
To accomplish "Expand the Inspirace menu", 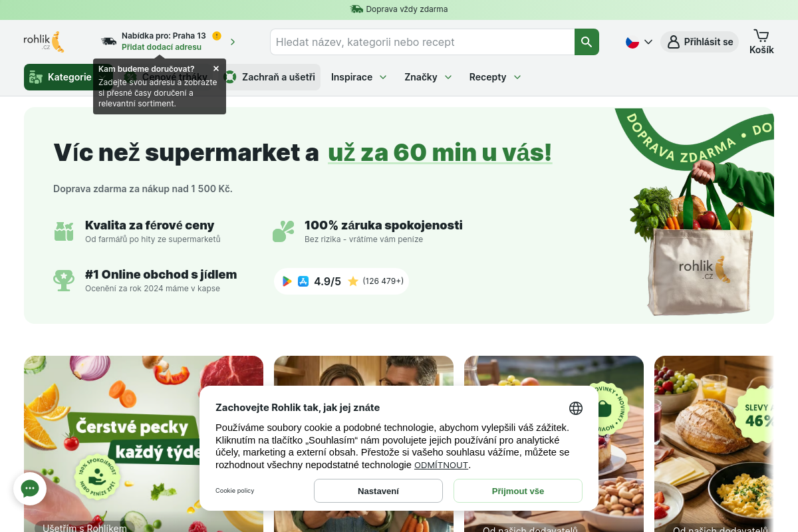I will coord(359,77).
